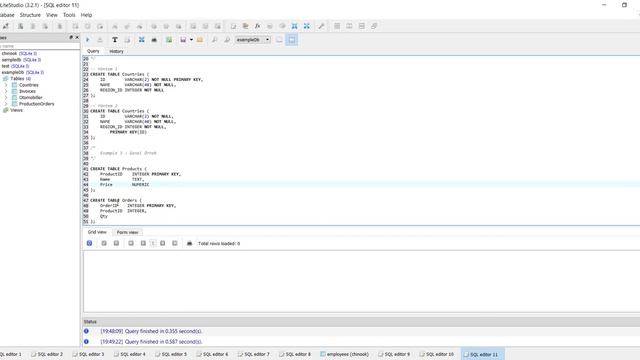Open the employees (chinook) window tab
Image resolution: width=640 pixels, height=360 pixels.
(345, 354)
